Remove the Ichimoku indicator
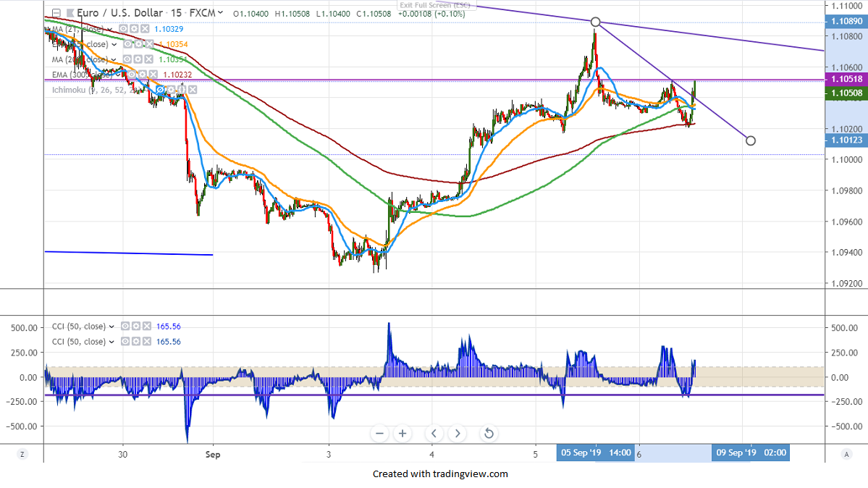Image resolution: width=868 pixels, height=488 pixels. [193, 90]
